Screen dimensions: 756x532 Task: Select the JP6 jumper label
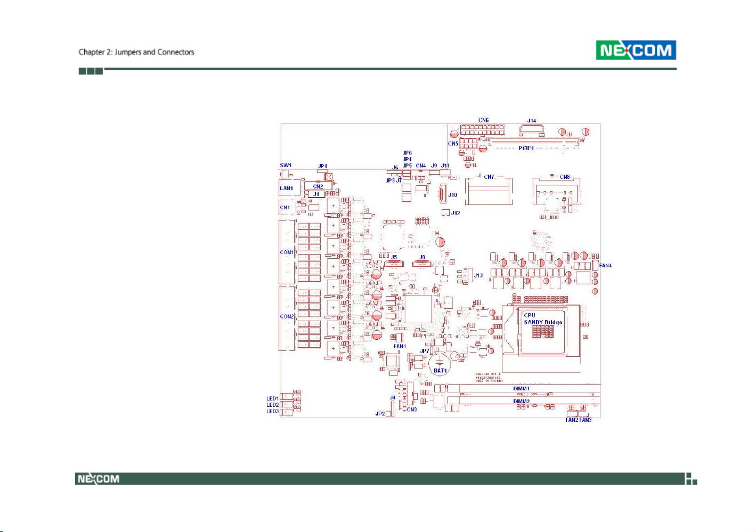[407, 153]
